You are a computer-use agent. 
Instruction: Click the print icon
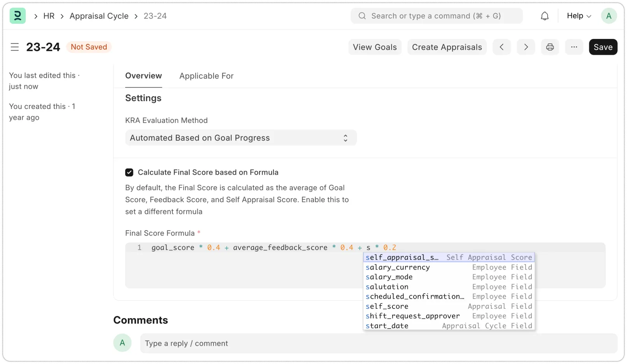pos(550,47)
